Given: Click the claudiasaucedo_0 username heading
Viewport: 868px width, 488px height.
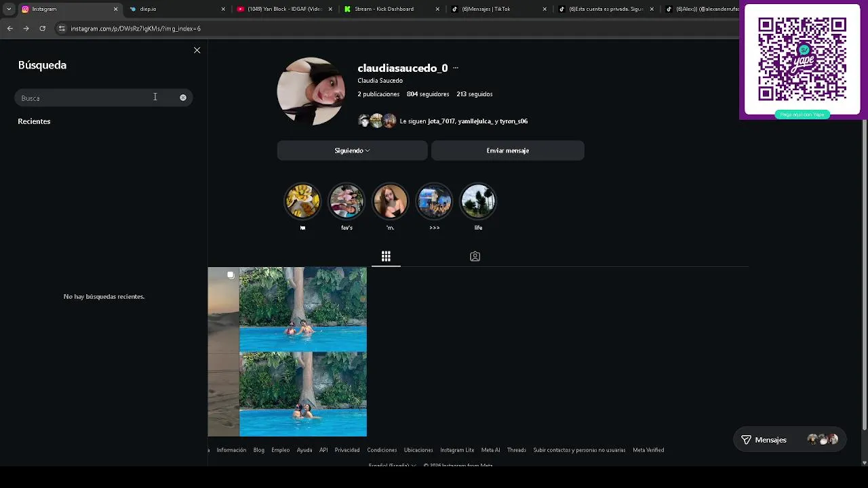Looking at the screenshot, I should click(403, 68).
